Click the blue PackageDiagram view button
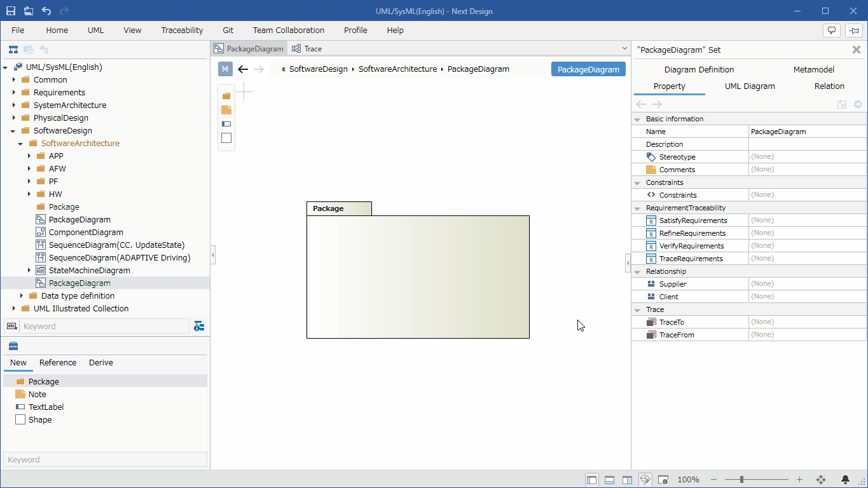Image resolution: width=868 pixels, height=488 pixels. point(588,69)
